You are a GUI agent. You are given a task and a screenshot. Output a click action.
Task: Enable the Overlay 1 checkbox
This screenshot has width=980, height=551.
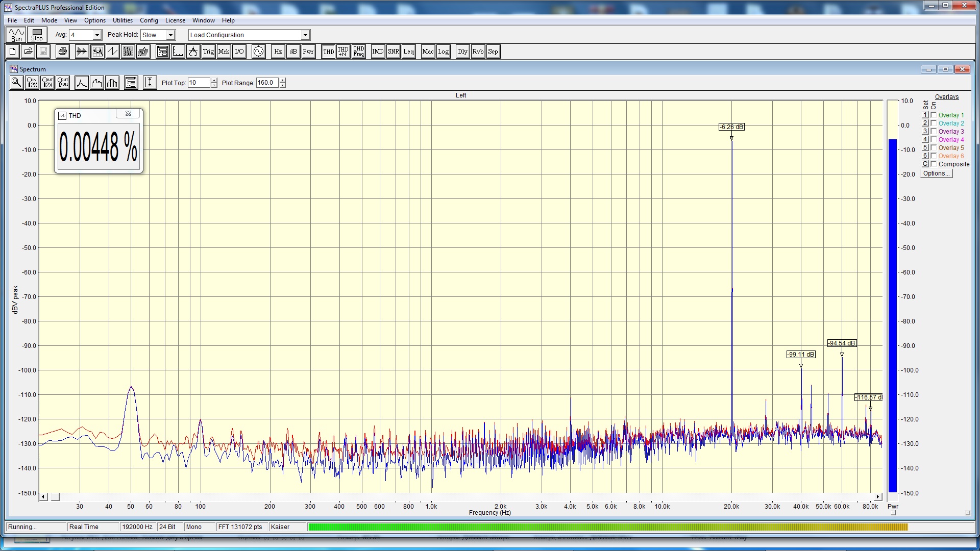pyautogui.click(x=934, y=115)
